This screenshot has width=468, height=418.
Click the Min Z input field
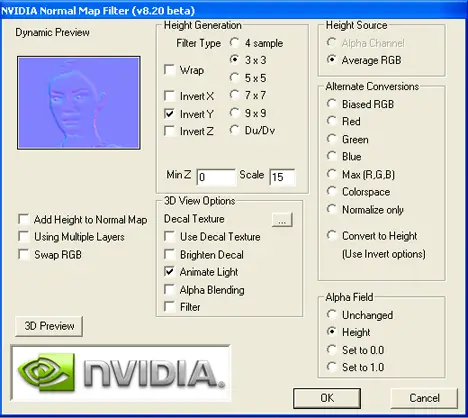216,177
